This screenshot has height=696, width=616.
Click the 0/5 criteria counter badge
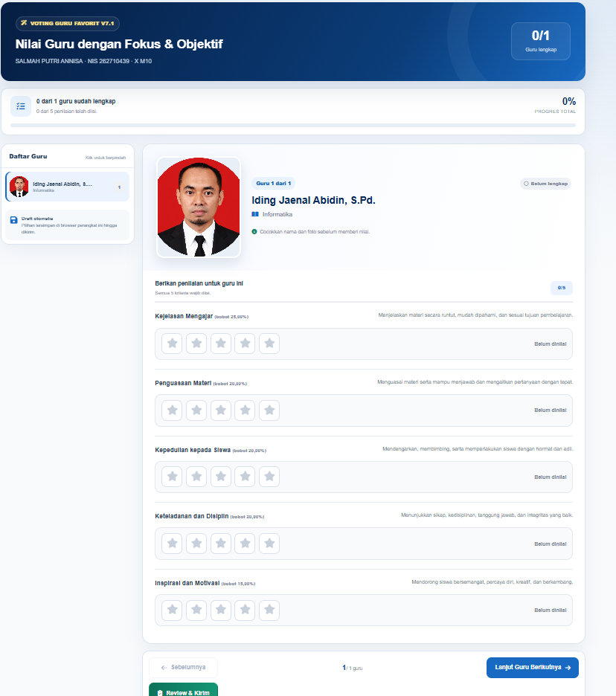pos(562,288)
